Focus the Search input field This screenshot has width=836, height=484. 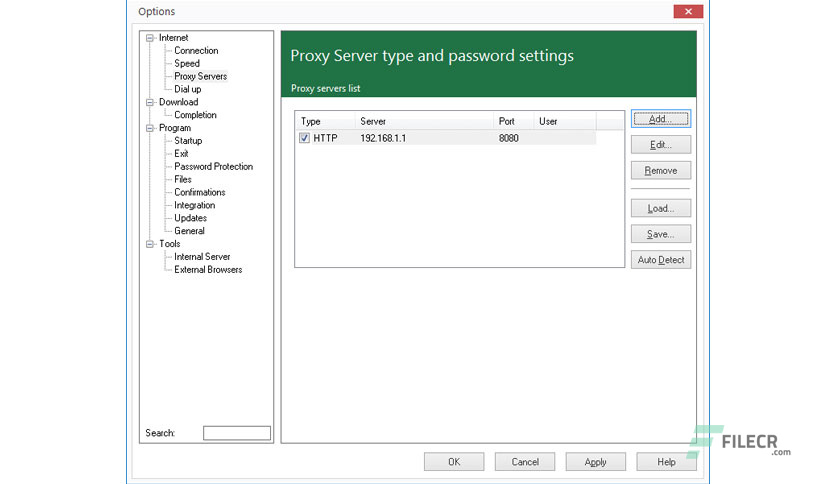click(x=237, y=433)
